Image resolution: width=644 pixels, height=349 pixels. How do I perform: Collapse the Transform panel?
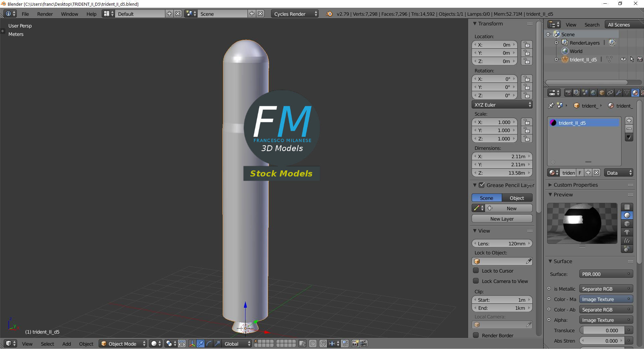point(475,23)
